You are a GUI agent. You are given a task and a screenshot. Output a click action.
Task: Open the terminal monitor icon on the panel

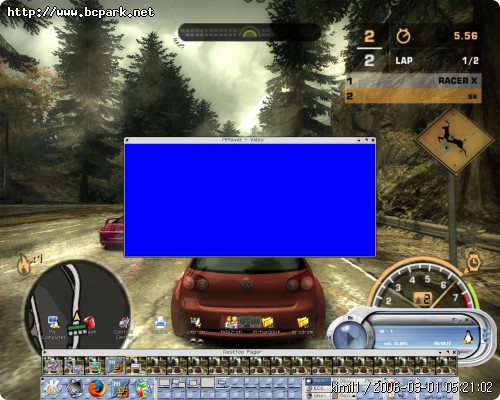click(75, 388)
